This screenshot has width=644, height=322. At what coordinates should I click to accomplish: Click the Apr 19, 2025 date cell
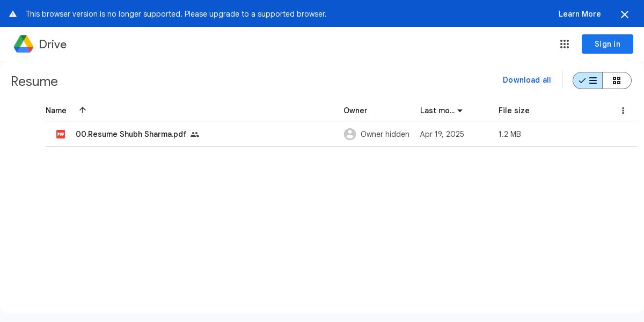pyautogui.click(x=442, y=134)
